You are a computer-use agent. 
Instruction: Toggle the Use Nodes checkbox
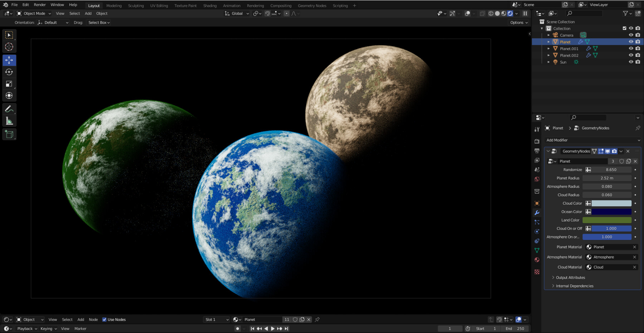click(104, 319)
